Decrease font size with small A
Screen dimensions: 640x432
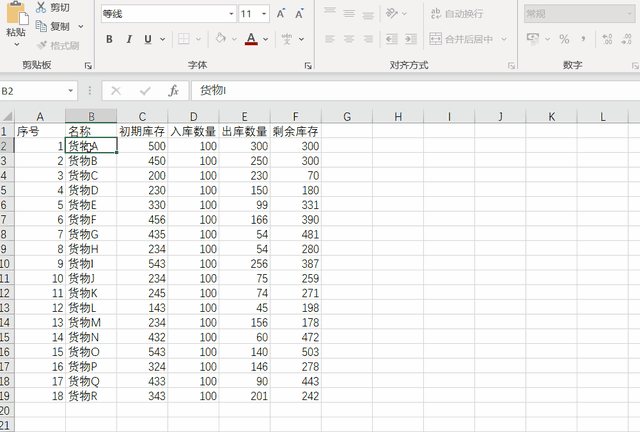pyautogui.click(x=299, y=14)
